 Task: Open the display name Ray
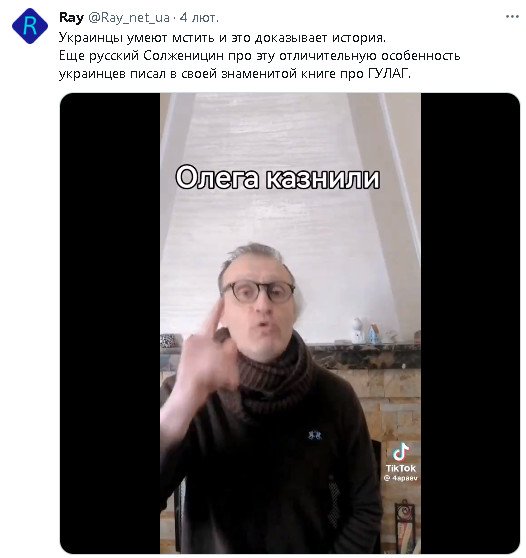71,17
